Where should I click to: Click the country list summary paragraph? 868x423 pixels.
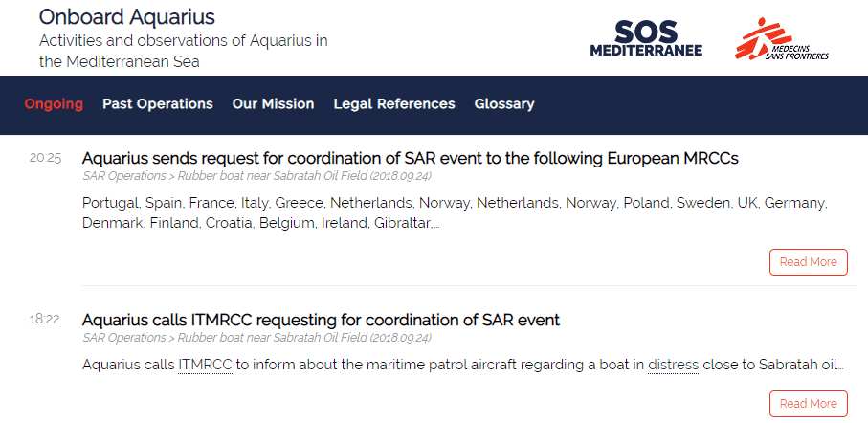coord(455,213)
